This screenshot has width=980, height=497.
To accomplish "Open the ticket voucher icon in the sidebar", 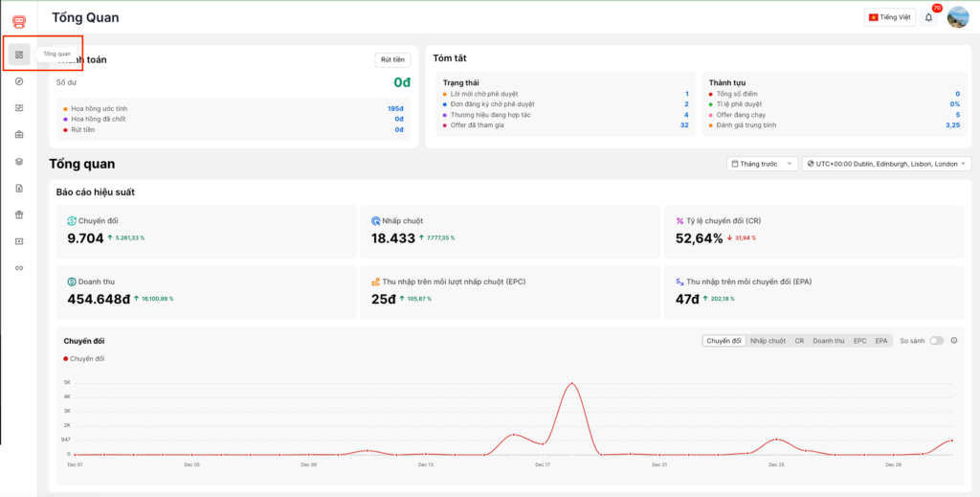I will 19,241.
